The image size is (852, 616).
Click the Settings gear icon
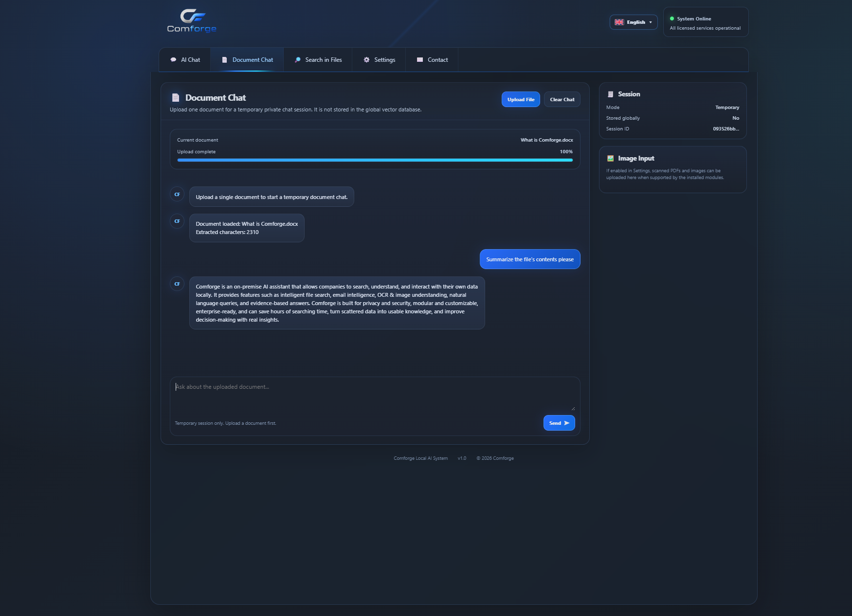366,60
